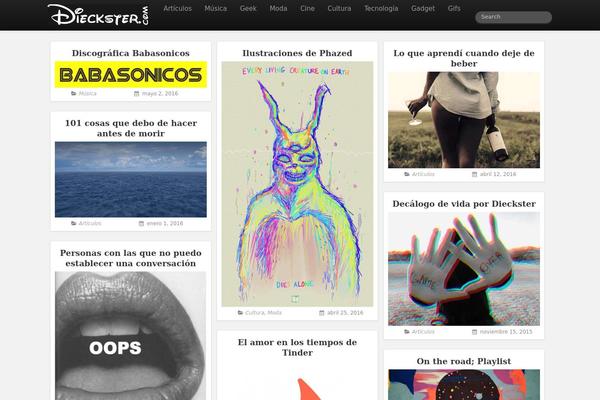Select the date noviembre 15, 2015
The image size is (600, 400).
[x=506, y=332]
